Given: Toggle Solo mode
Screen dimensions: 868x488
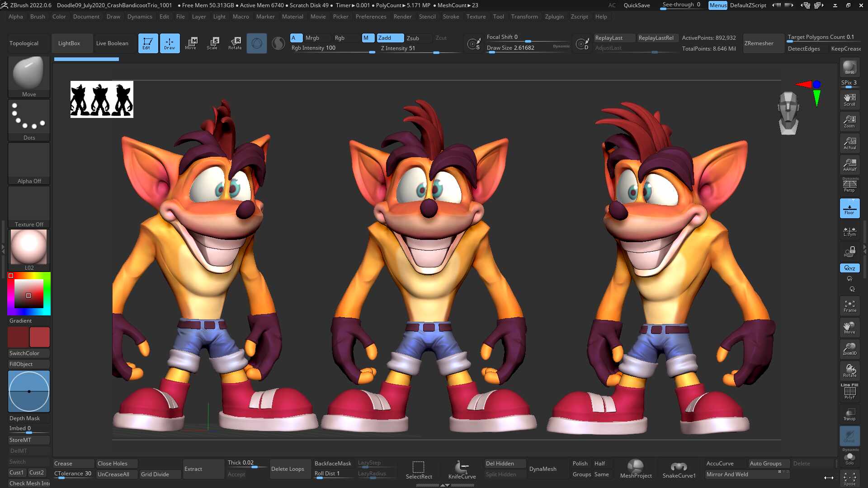Looking at the screenshot, I should click(x=849, y=458).
